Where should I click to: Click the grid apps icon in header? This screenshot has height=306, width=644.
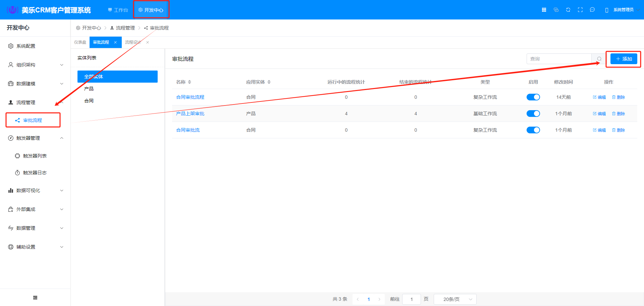544,10
